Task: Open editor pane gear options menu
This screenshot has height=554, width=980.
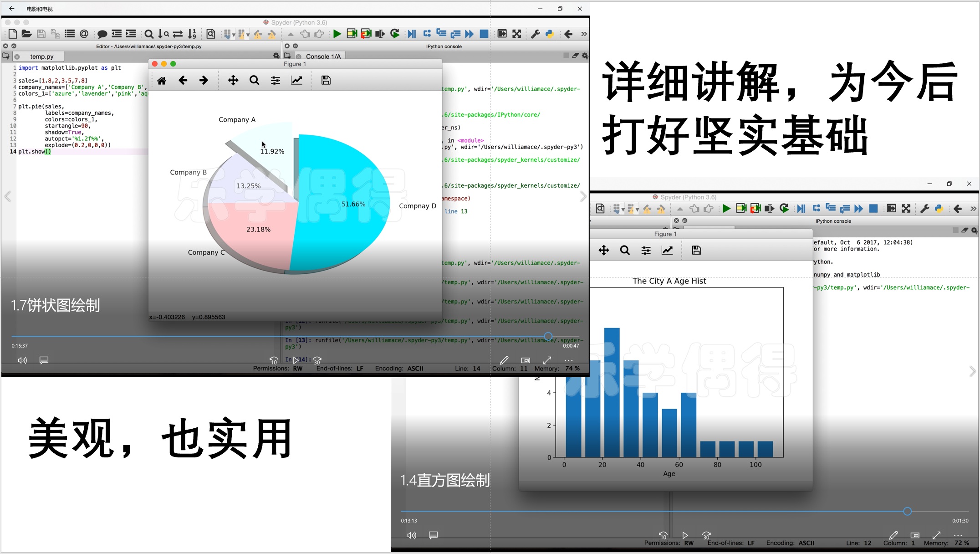Action: pos(276,56)
